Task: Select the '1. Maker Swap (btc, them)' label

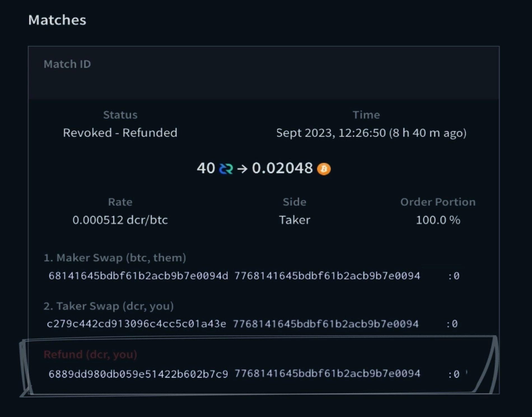Action: point(115,258)
